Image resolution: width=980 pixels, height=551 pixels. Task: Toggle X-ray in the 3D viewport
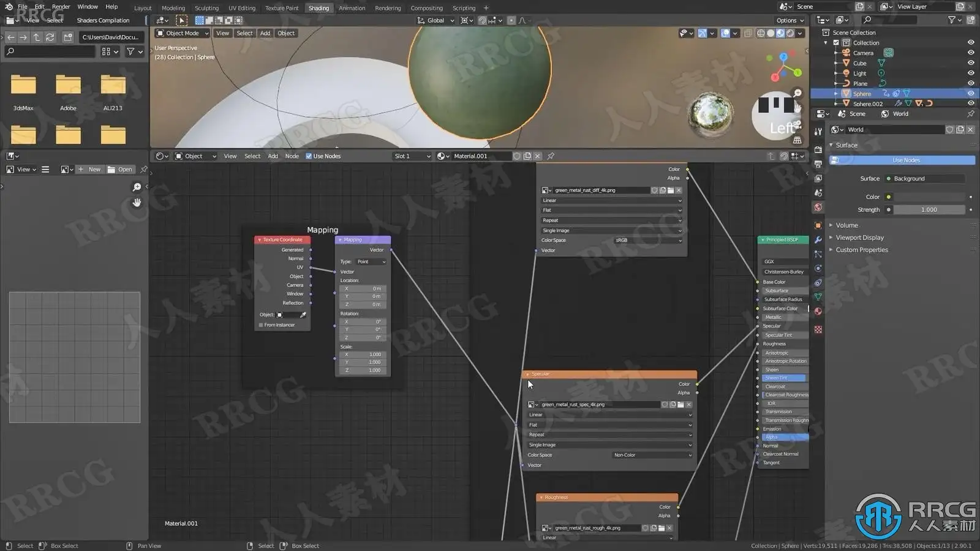[748, 33]
